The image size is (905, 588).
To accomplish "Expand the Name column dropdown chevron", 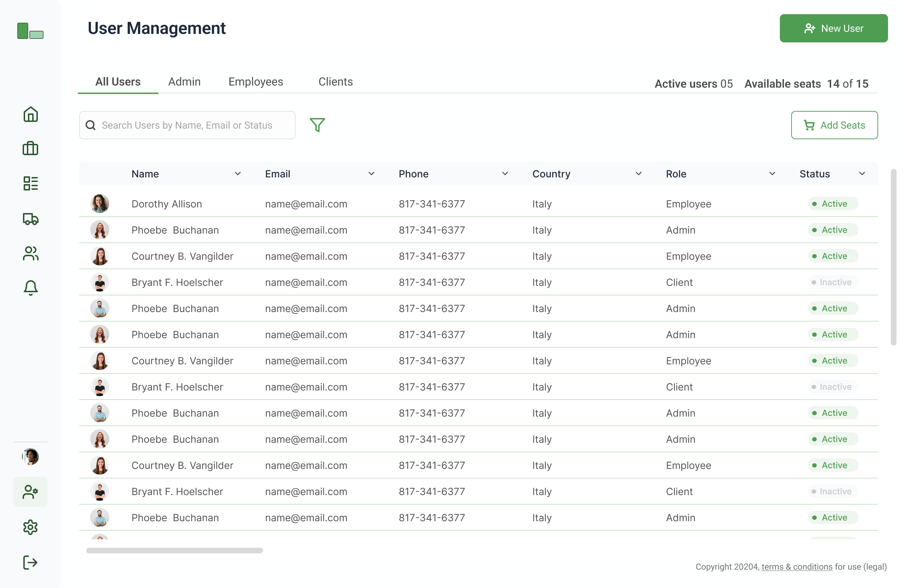I will tap(238, 174).
